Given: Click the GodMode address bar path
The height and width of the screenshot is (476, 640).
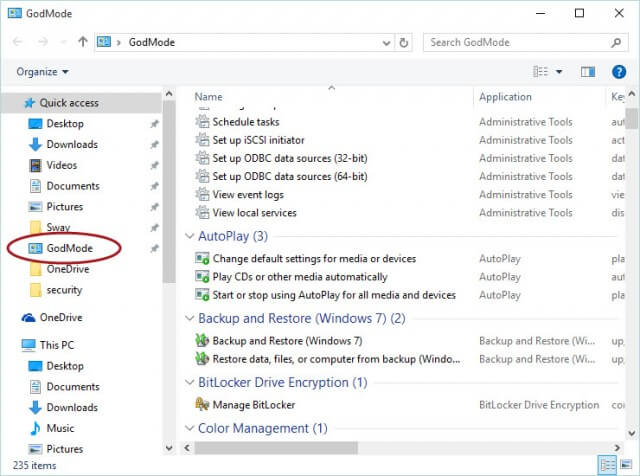Looking at the screenshot, I should point(152,42).
